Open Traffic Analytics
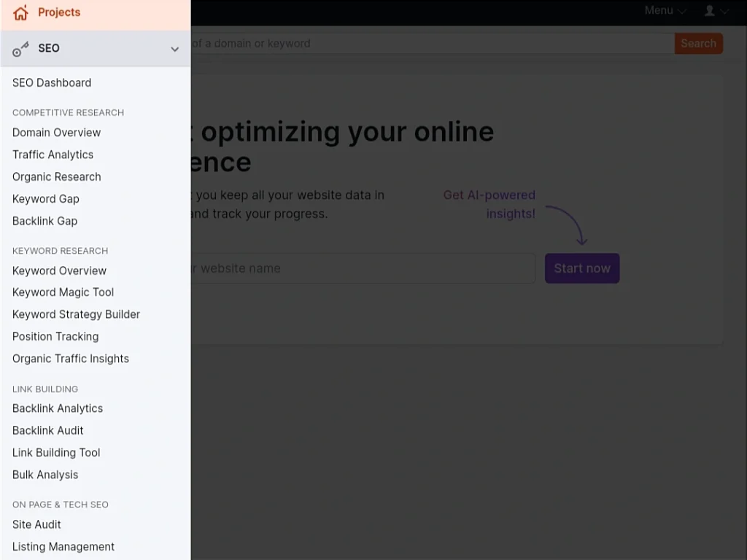 tap(53, 155)
